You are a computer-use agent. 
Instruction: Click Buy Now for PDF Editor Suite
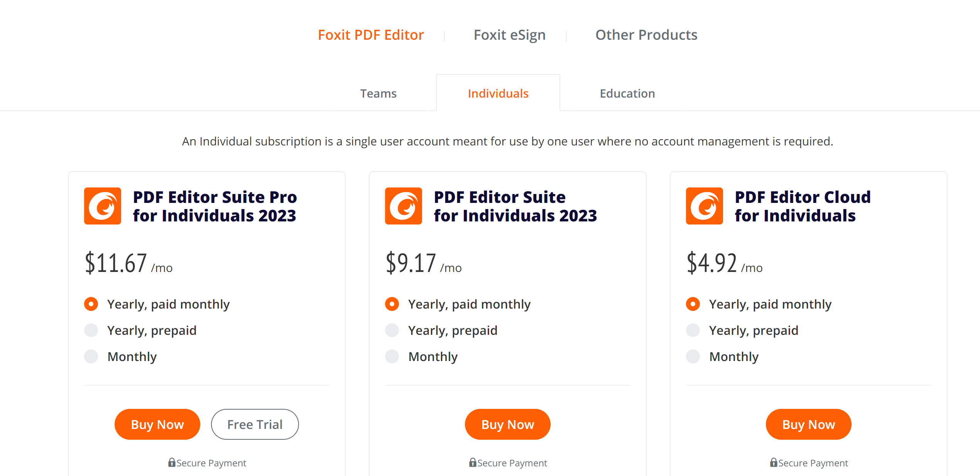(x=508, y=424)
